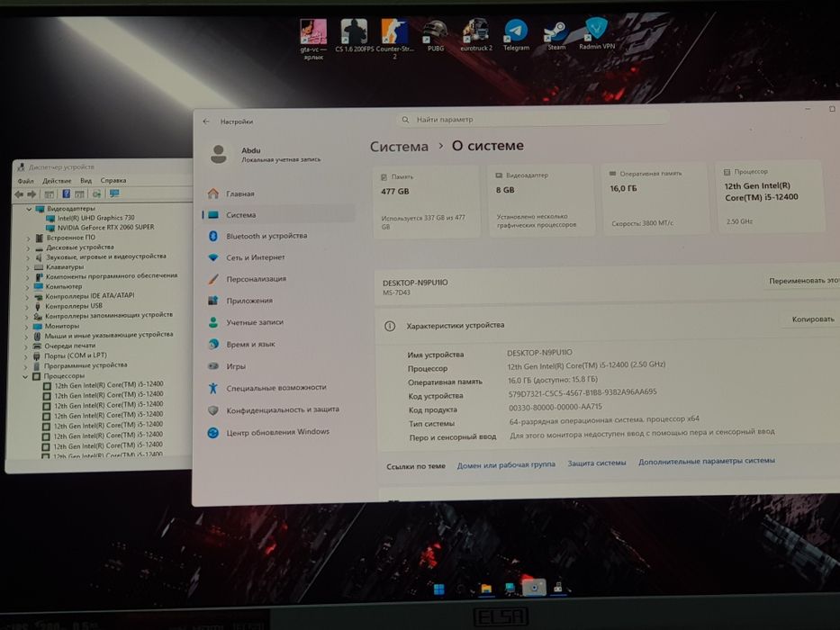Expand Клавиатуры tree chevron

click(27, 268)
